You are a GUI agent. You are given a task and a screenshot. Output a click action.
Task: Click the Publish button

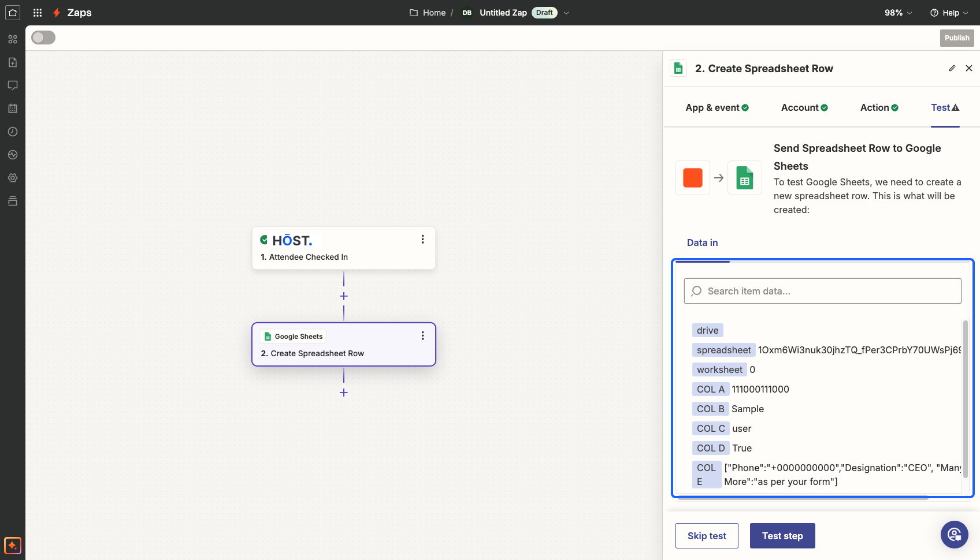957,38
